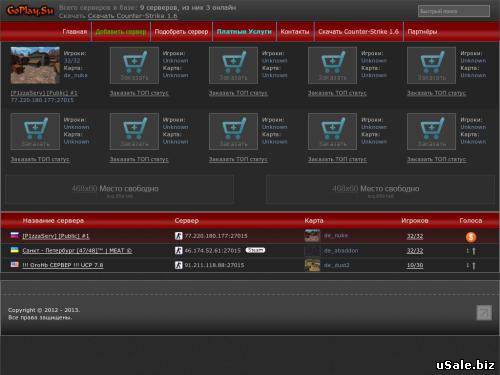This screenshot has height=375, width=500.
Task: Click the de_dust2 map thumbnail in the table
Action: 312,265
